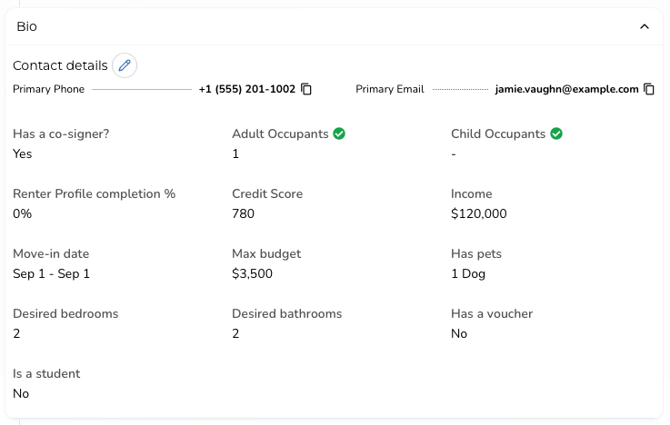Click the Bio section title
Image resolution: width=670 pixels, height=425 pixels.
click(27, 27)
